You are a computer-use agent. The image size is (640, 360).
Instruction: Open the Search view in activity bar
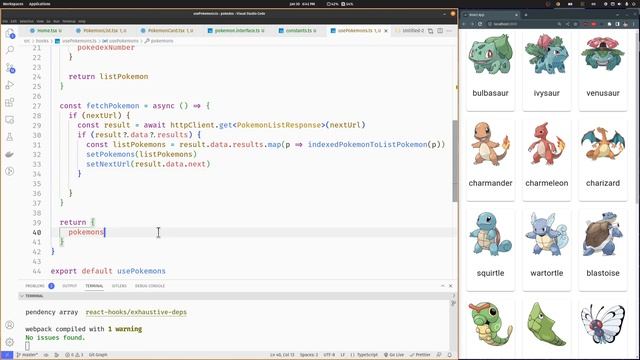(10, 50)
